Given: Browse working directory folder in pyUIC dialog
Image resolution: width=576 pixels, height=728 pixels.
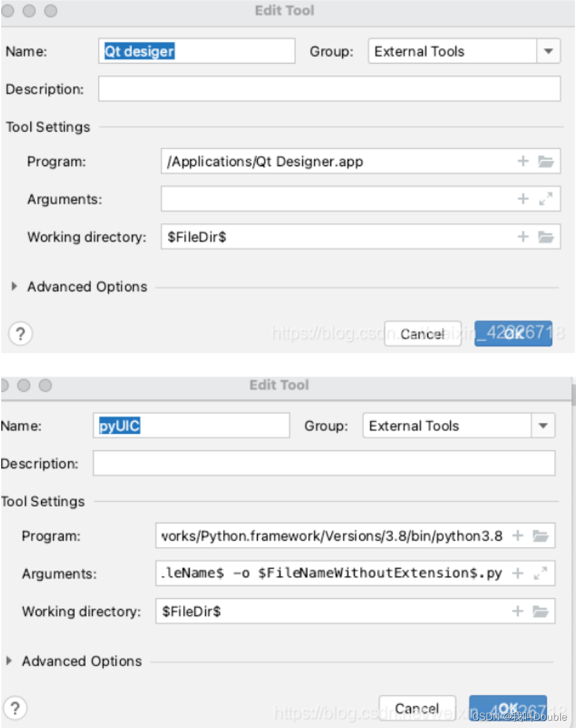Looking at the screenshot, I should 540,612.
